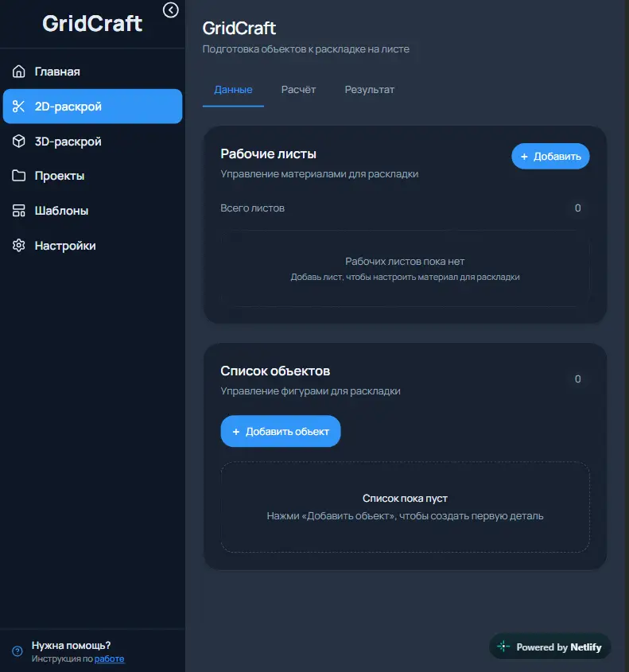Switch to the Расчёт tab

tap(298, 90)
